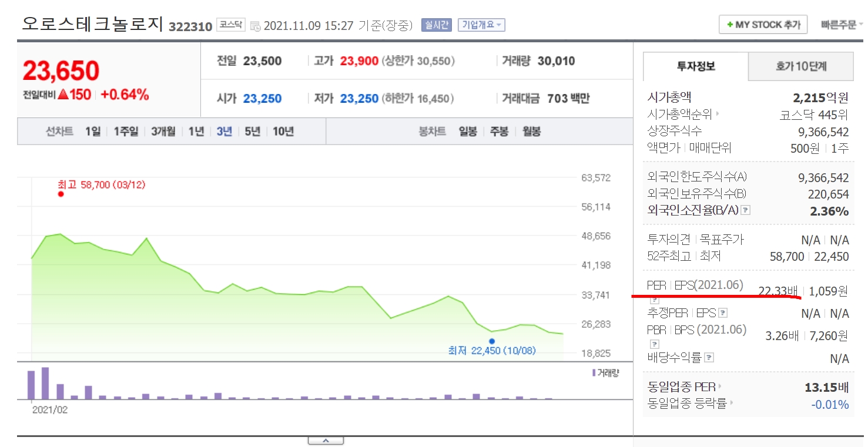The image size is (868, 447).
Task: Click 동일업종 등락률 value -0.01%
Action: click(830, 404)
